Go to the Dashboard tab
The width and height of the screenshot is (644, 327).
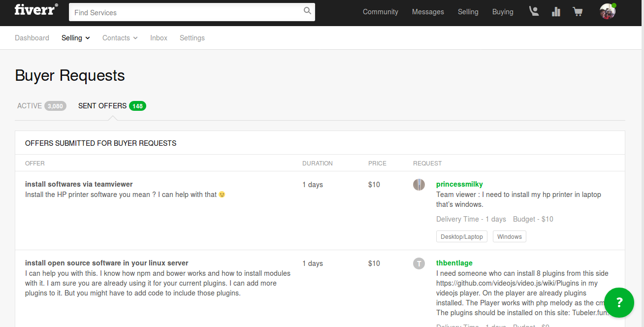[x=32, y=38]
